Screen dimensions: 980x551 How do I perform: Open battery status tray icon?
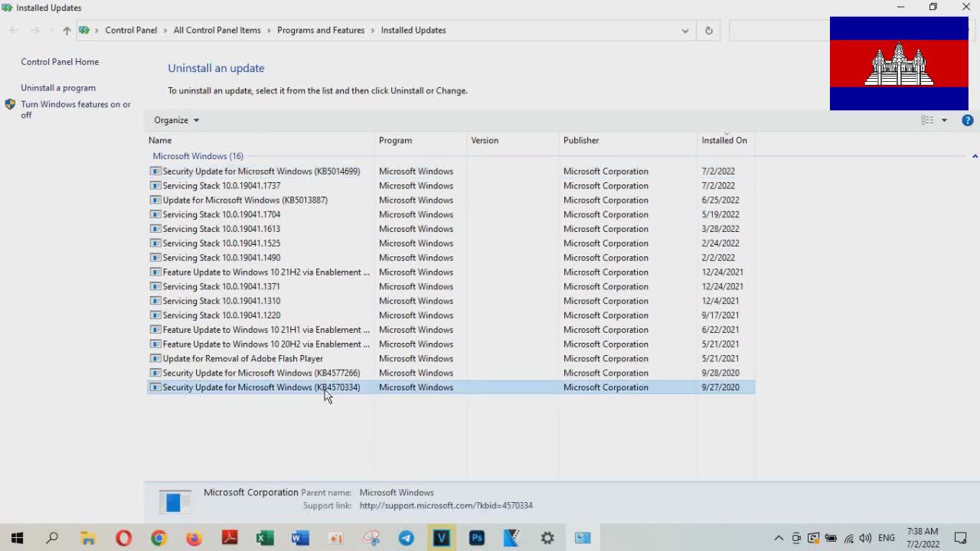[x=831, y=538]
